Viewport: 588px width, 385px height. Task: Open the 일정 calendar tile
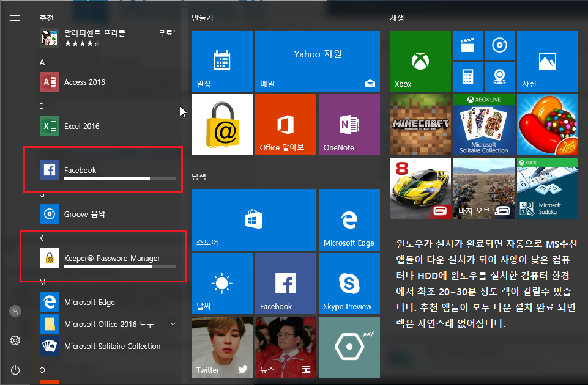point(221,61)
